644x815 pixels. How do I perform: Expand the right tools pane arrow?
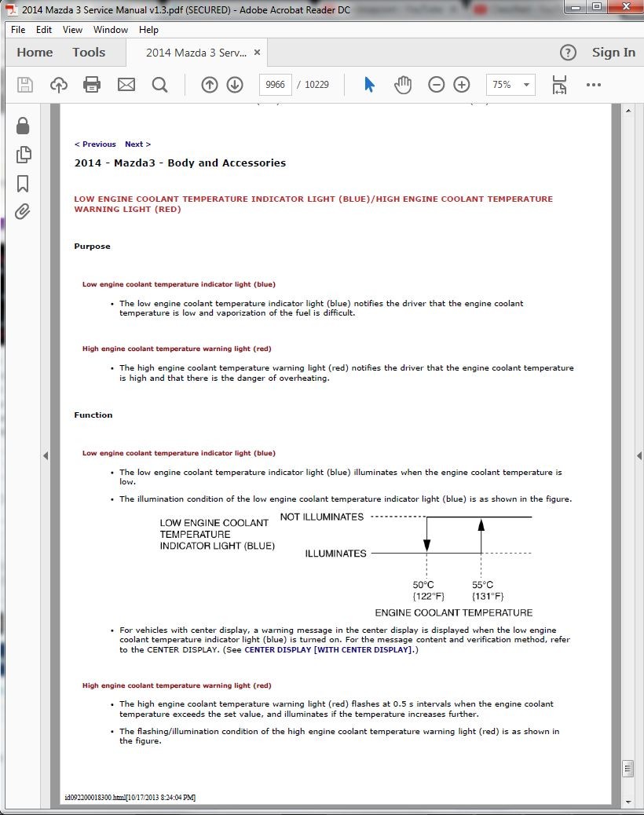[x=639, y=456]
